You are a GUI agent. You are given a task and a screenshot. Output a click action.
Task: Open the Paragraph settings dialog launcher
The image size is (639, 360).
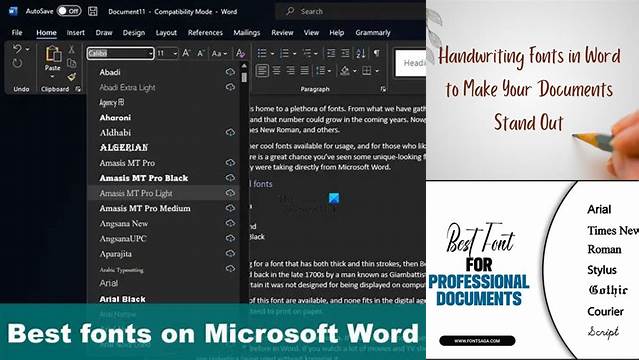click(383, 89)
